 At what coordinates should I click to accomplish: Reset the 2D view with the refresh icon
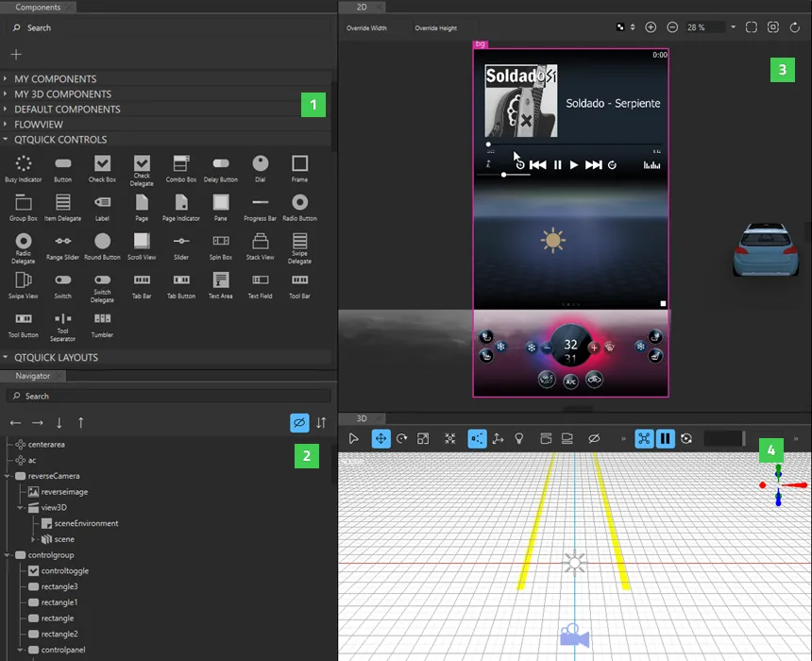tap(796, 27)
